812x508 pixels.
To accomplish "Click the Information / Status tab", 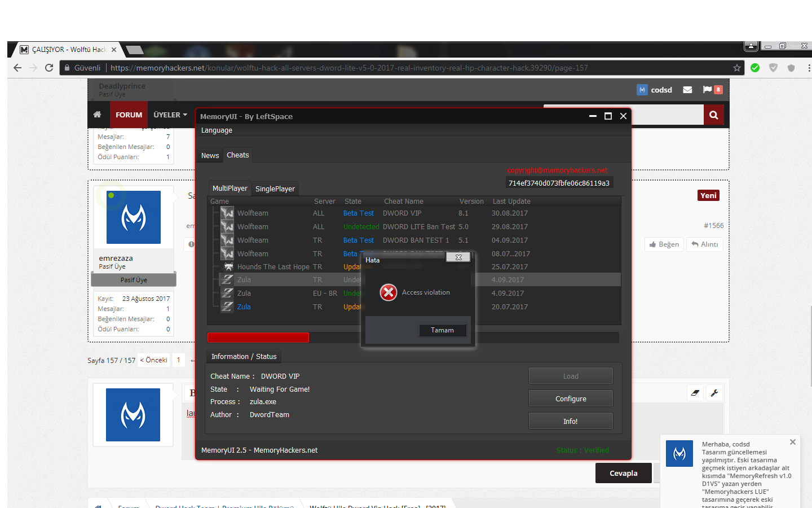I will (244, 357).
